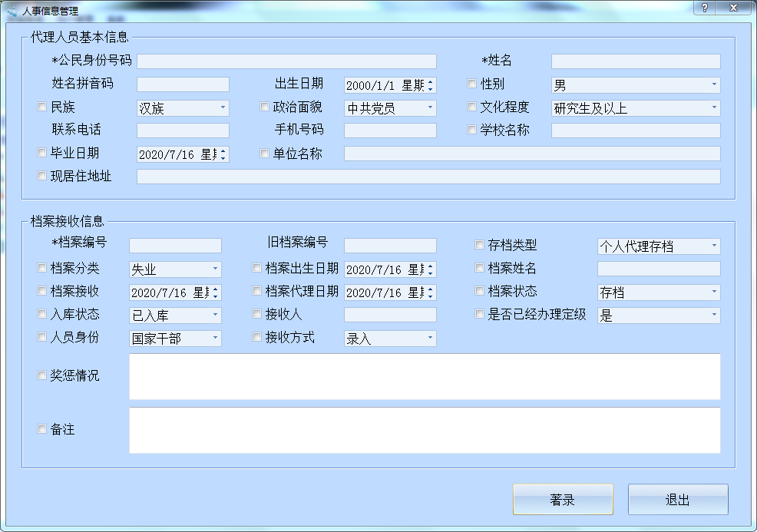This screenshot has height=532, width=757.
Task: Adjust the 毕业日期 date spinner
Action: pos(223,154)
